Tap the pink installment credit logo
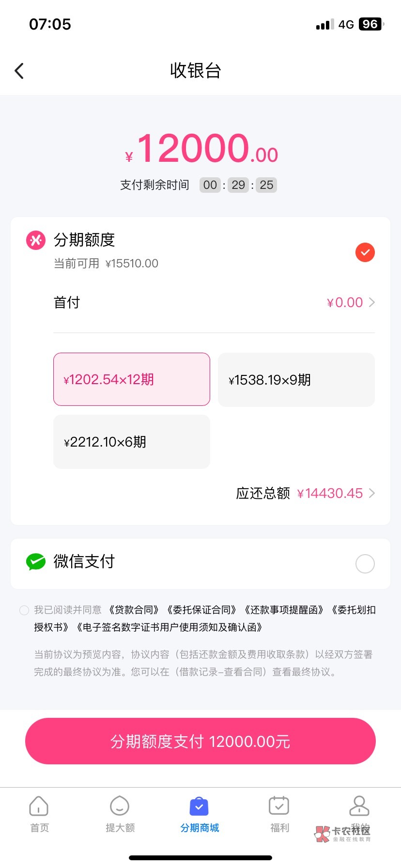This screenshot has width=401, height=868. pos(36,240)
